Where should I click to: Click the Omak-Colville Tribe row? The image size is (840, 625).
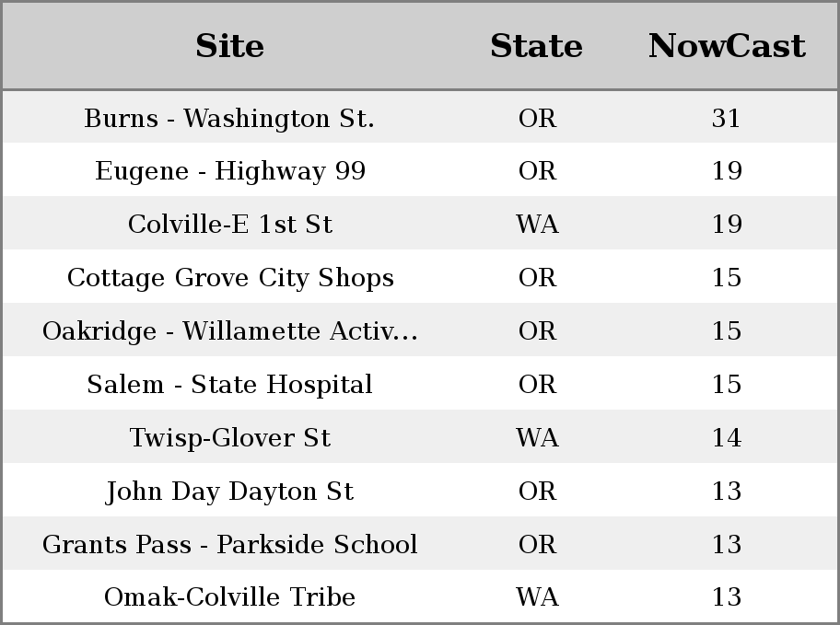[420, 596]
